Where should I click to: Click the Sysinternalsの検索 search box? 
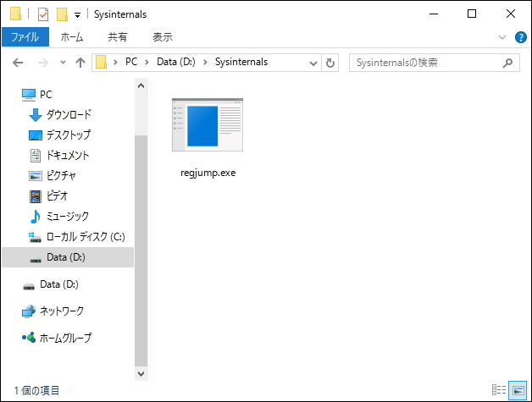[435, 63]
